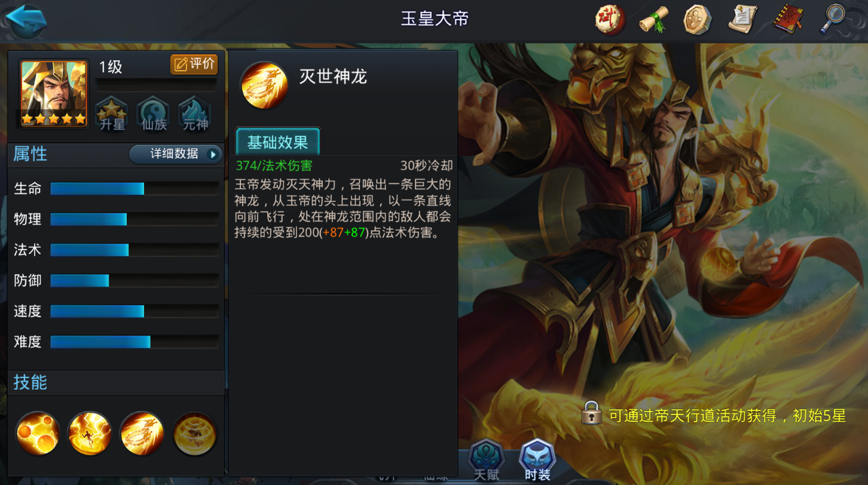
Task: Open the paper scroll list icon
Action: point(744,20)
